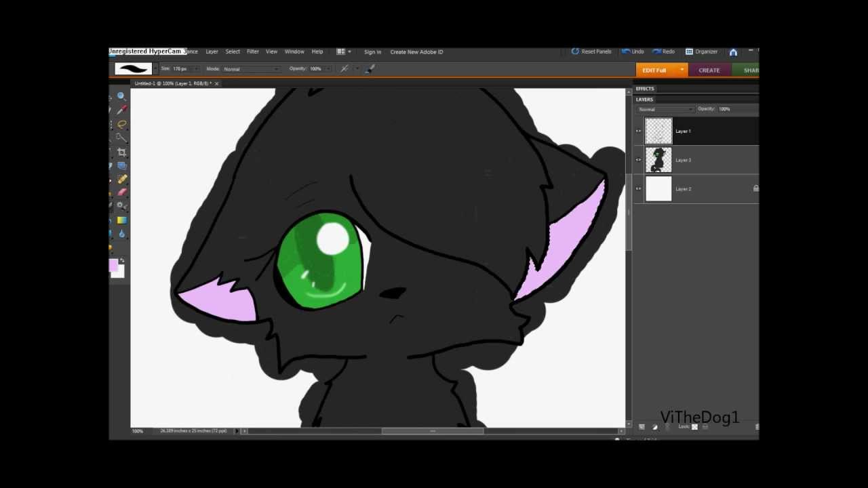Screen dimensions: 868x488
Task: Select the pink Eraser tool
Action: coord(121,192)
